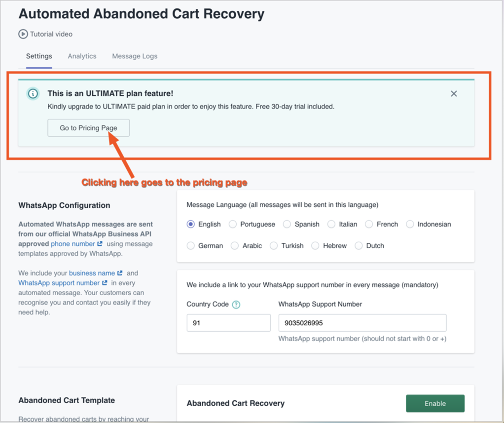
Task: Select the Spanish language option
Action: [287, 224]
